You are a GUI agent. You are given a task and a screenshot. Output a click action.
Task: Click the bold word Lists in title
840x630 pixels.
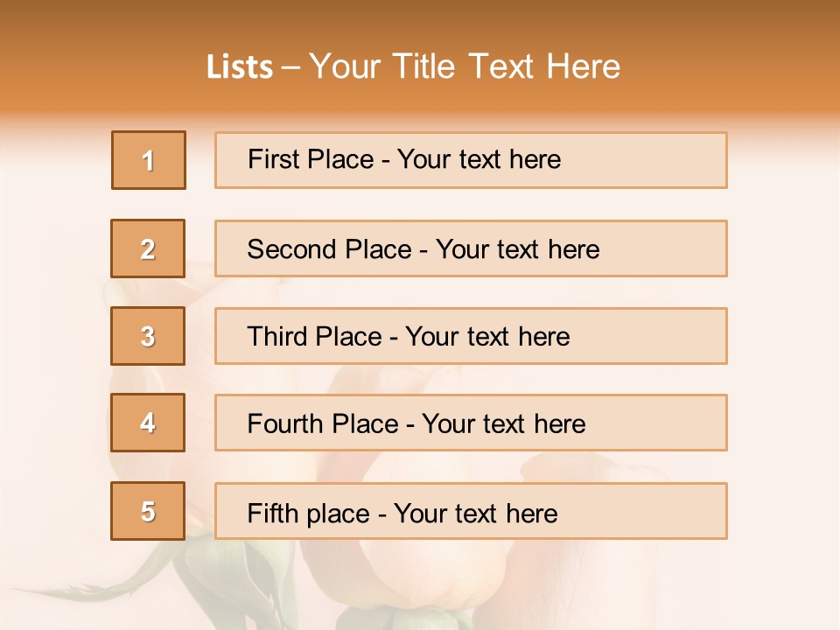(240, 66)
